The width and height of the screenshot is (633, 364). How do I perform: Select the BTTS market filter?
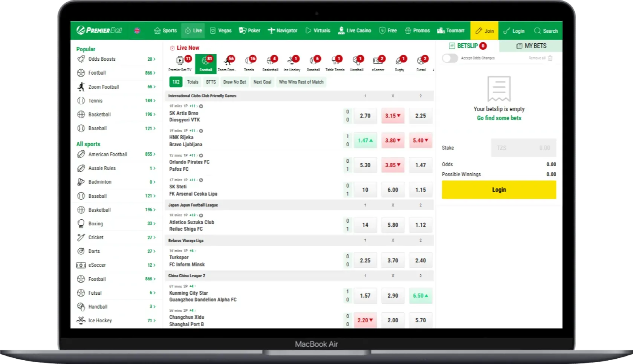(211, 82)
